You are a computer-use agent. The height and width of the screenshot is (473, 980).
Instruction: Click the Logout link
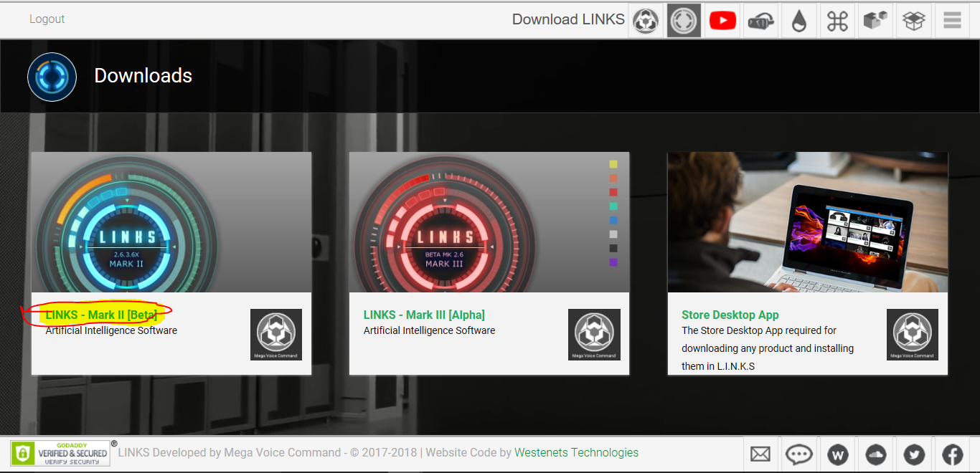[x=47, y=19]
